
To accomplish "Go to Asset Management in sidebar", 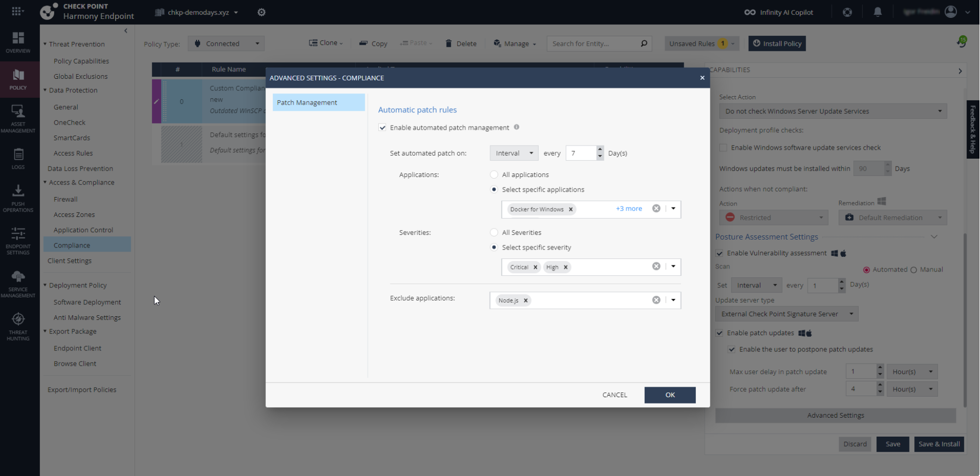I will click(x=18, y=119).
